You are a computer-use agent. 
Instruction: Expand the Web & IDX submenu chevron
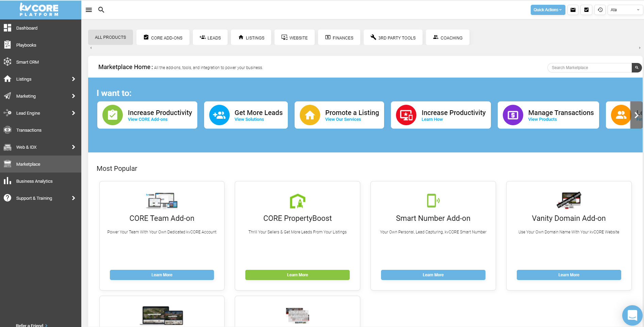73,147
